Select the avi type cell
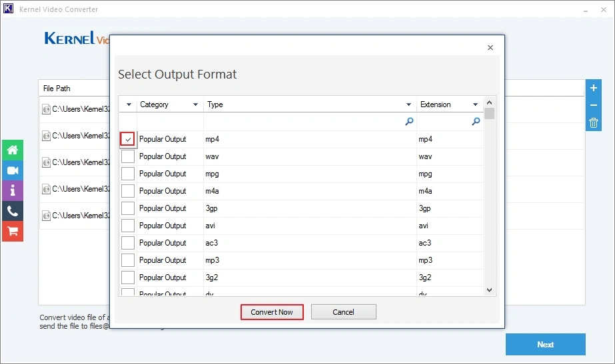Viewport: 615px width, 364px height. click(x=310, y=226)
